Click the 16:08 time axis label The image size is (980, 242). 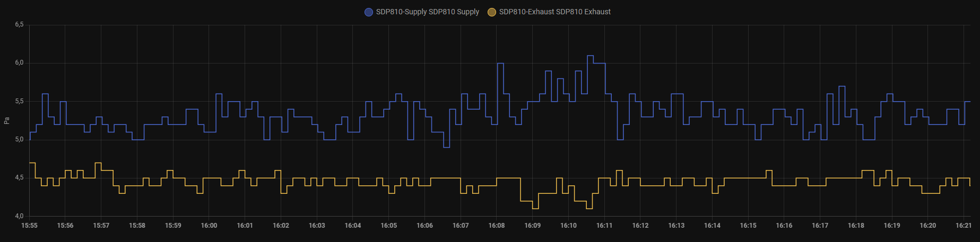click(497, 226)
